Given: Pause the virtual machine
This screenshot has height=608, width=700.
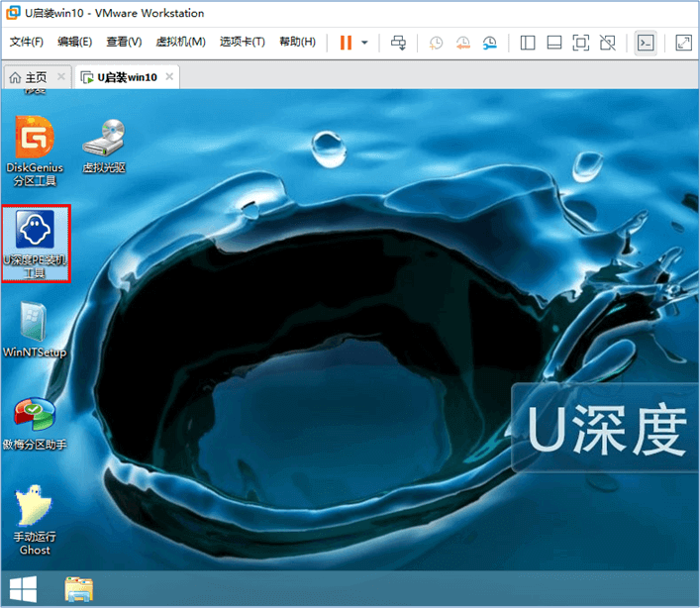Looking at the screenshot, I should (x=346, y=43).
